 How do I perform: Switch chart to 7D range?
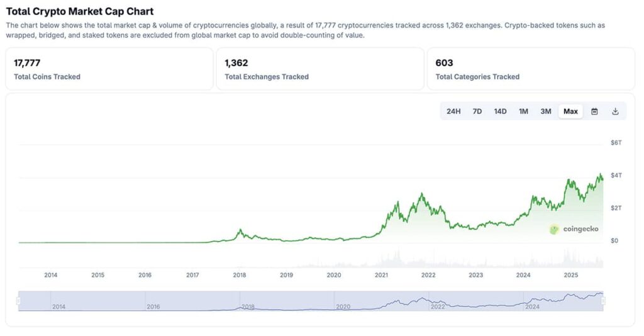(x=477, y=111)
